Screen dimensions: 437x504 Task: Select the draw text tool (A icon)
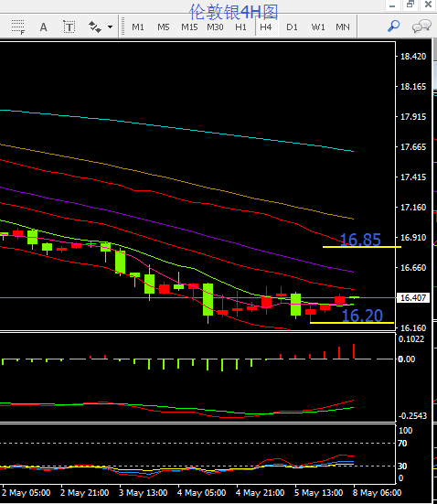click(43, 27)
